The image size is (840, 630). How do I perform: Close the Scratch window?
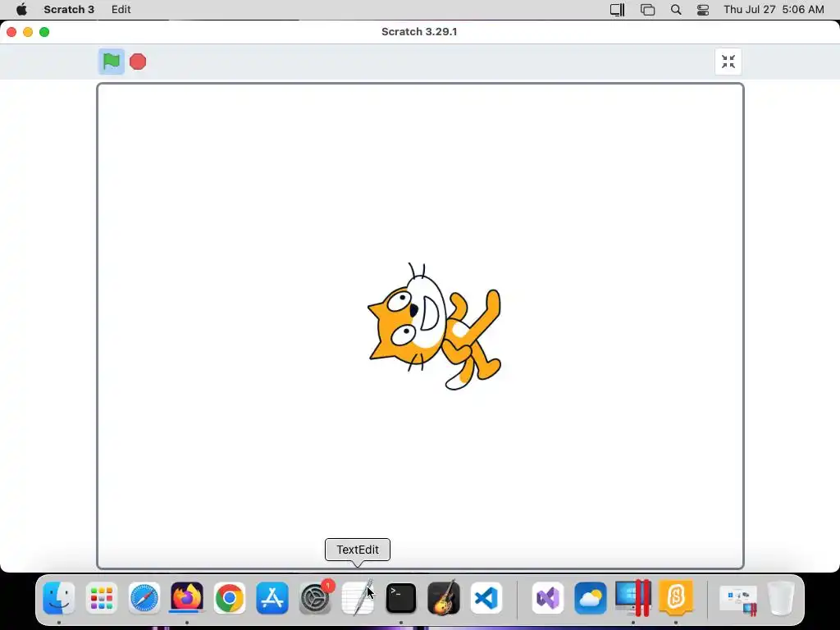click(11, 32)
